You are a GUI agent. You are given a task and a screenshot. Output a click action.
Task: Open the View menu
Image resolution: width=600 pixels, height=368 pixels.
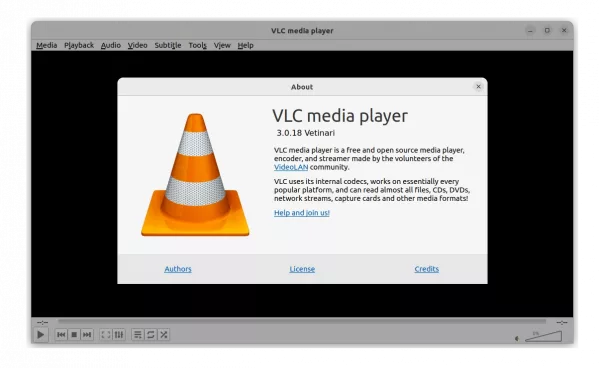222,46
